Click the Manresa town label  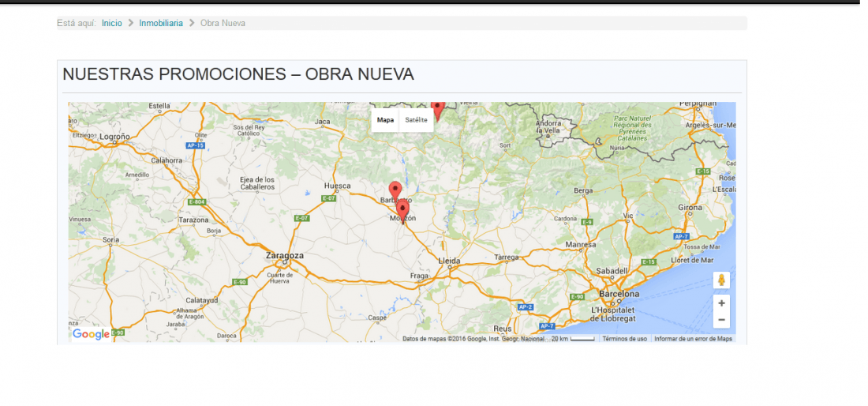click(x=581, y=244)
